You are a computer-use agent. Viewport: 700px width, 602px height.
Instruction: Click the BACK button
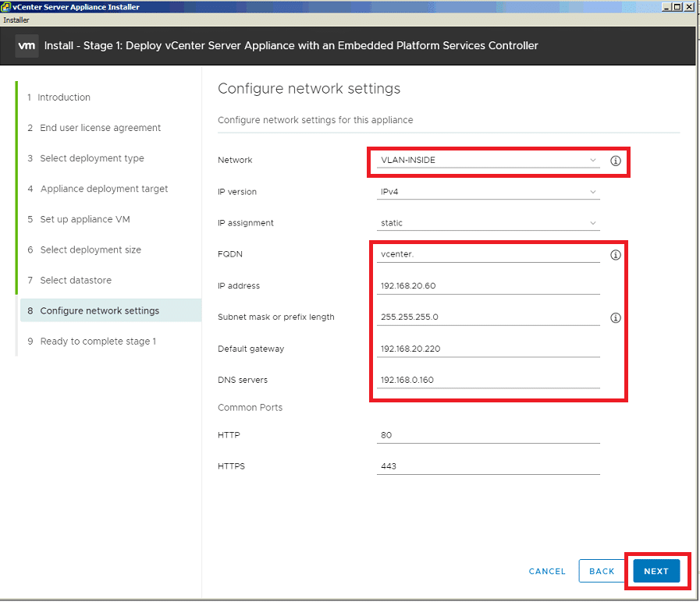pyautogui.click(x=602, y=572)
